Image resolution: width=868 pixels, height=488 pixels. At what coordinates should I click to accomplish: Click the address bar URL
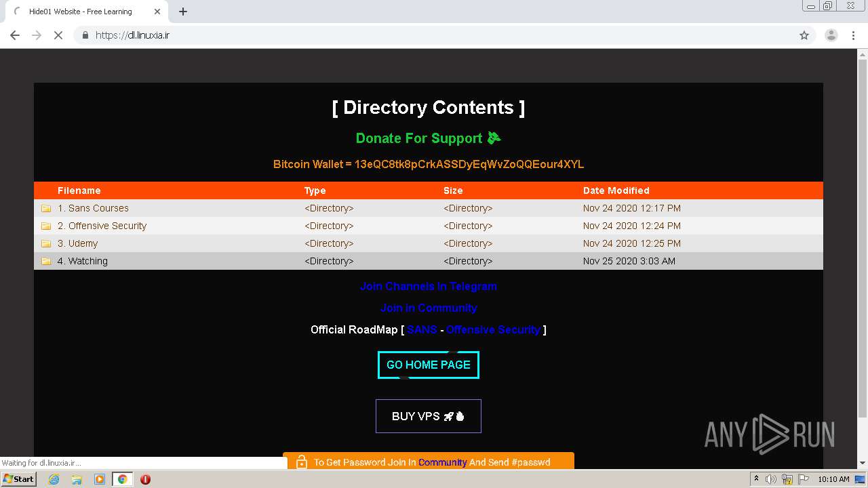[x=132, y=35]
